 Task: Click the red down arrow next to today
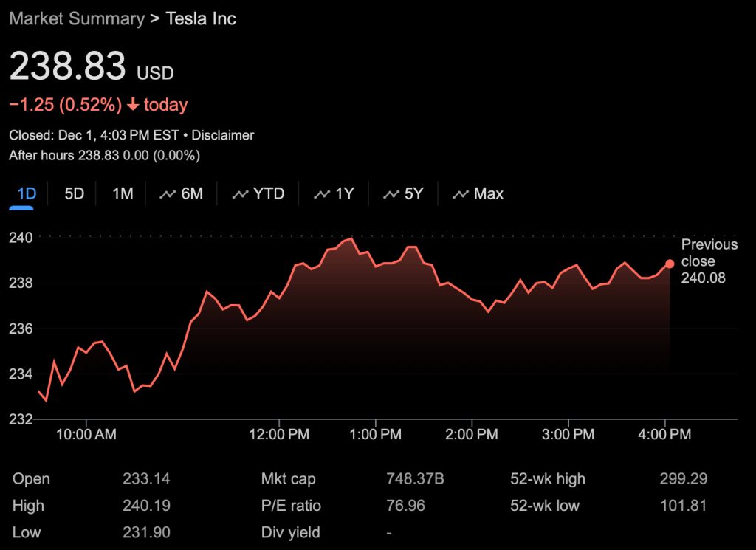point(133,105)
